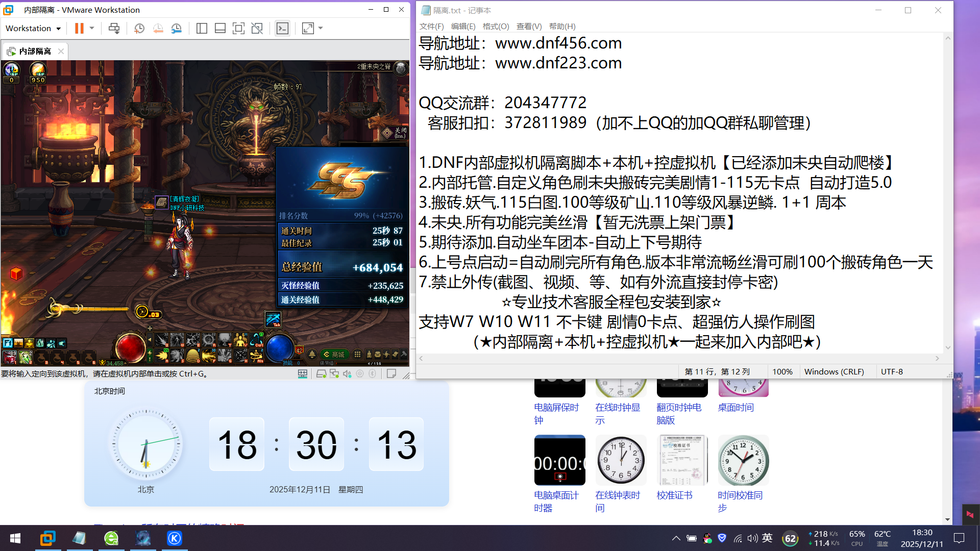Open the snapshot manager icon
Viewport: 980px width, 551px height.
[x=177, y=29]
